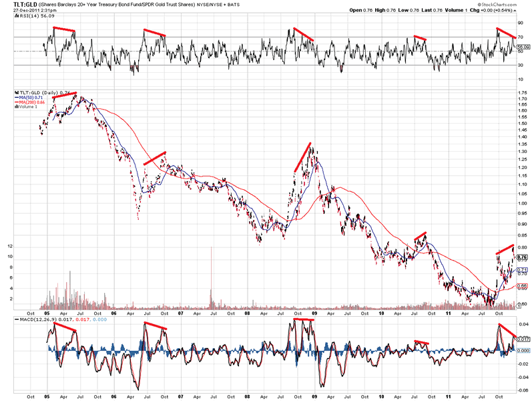
Task: Click the High 0.76 value
Action: coord(385,10)
